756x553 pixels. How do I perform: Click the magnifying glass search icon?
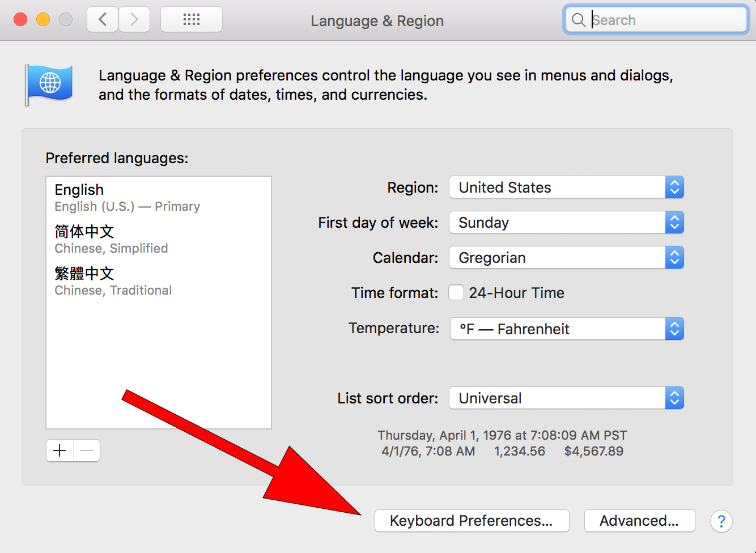click(578, 20)
